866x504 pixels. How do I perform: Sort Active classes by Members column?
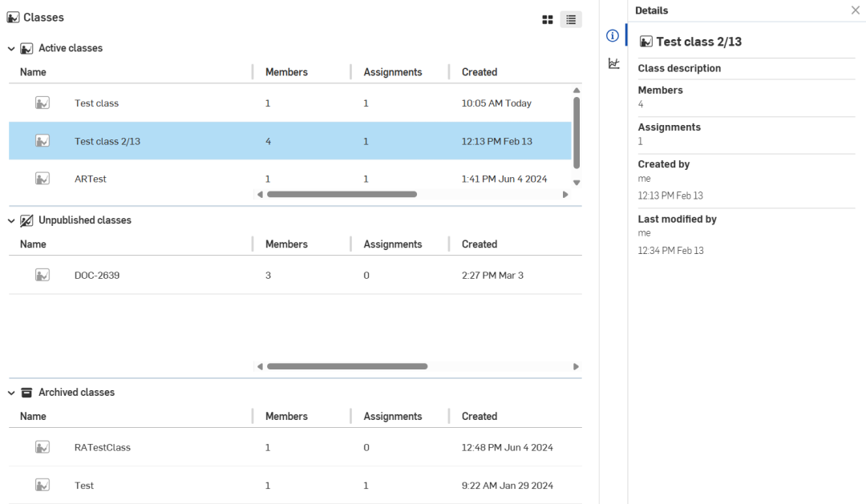point(286,72)
